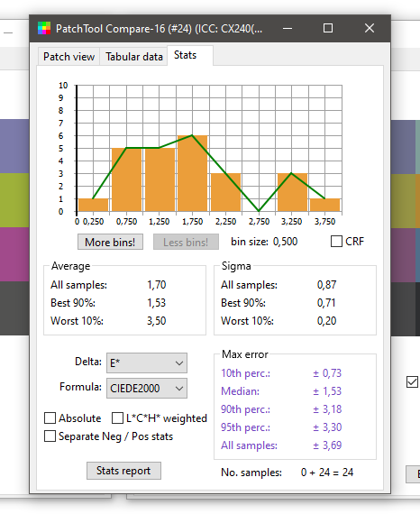Maximize the PatchTool Compare window
Viewport: 420px width, 514px height.
coord(328,29)
